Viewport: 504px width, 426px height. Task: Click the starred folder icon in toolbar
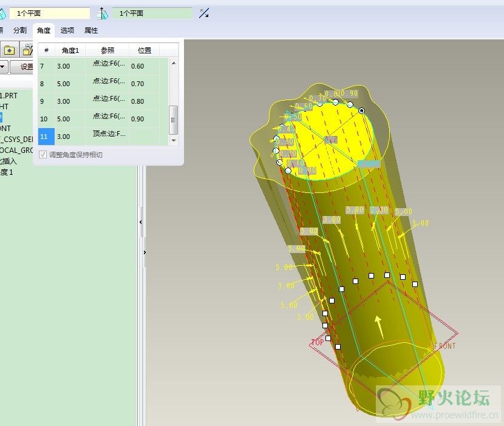[9, 50]
